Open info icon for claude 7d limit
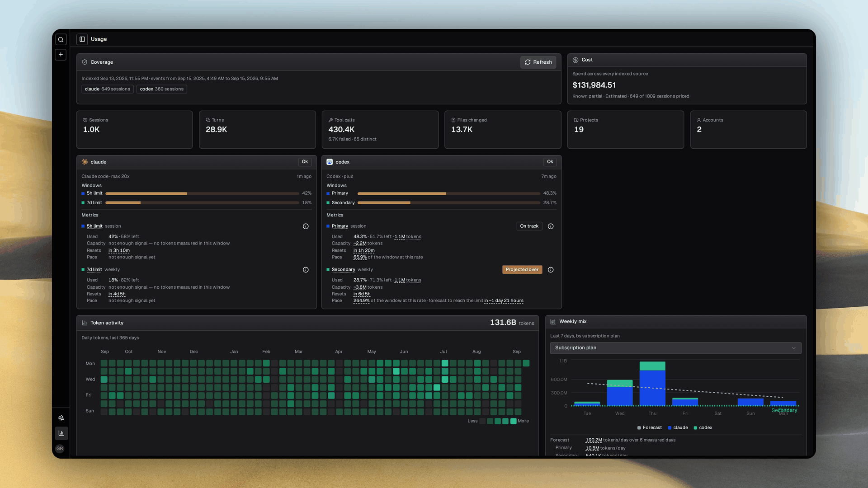This screenshot has width=868, height=488. [x=306, y=270]
